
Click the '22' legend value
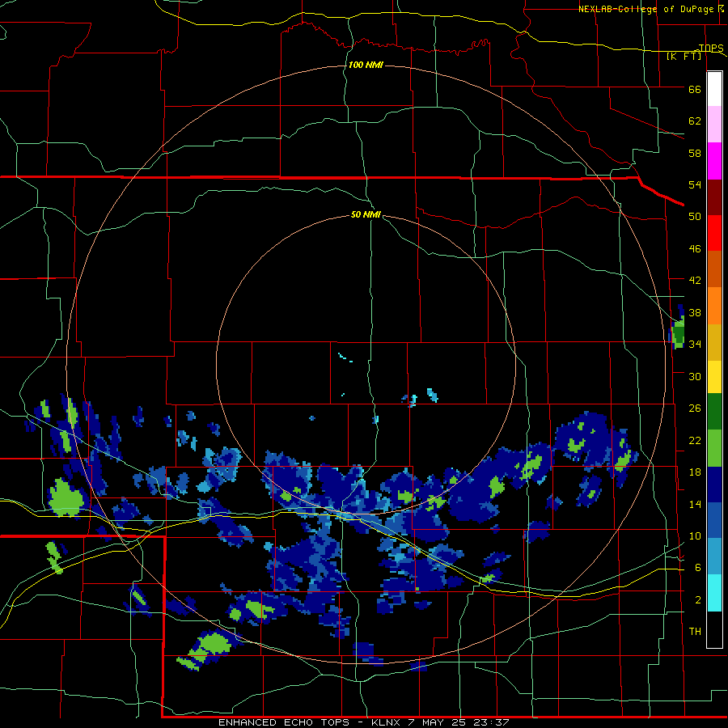[695, 440]
